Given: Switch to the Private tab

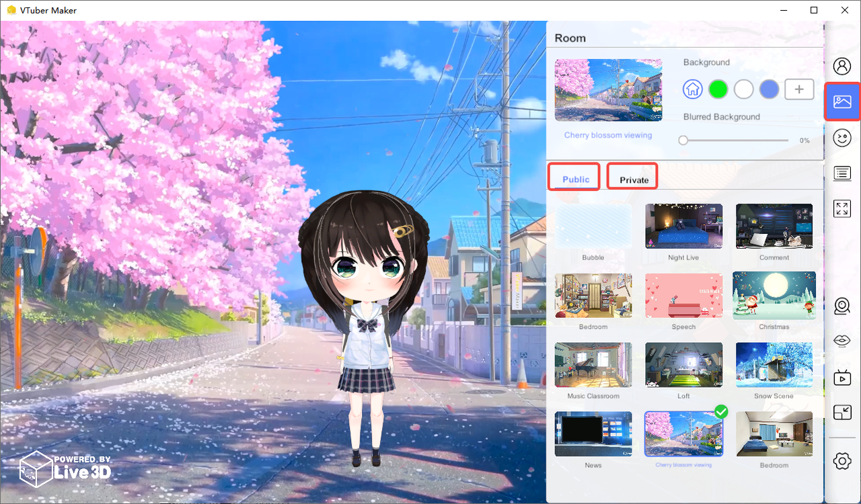Looking at the screenshot, I should click(x=632, y=177).
